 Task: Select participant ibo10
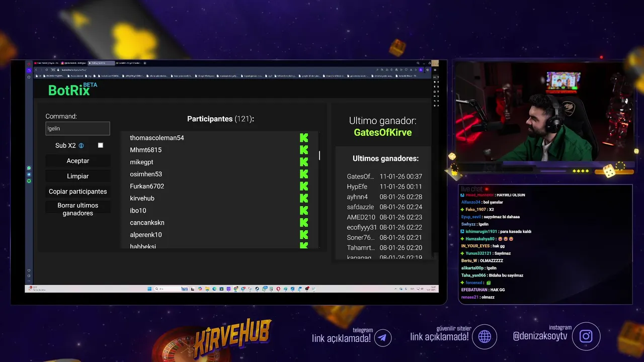138,210
